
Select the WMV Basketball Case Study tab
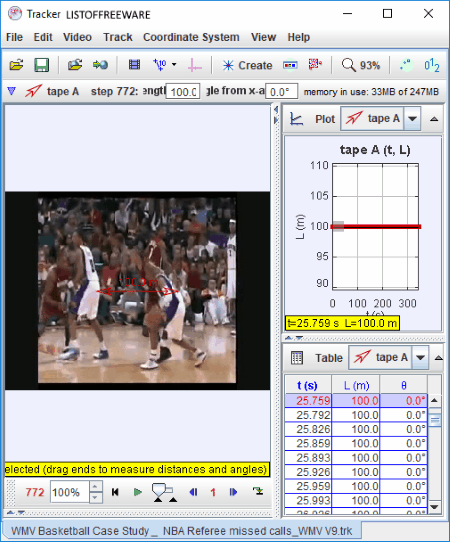pos(182,531)
